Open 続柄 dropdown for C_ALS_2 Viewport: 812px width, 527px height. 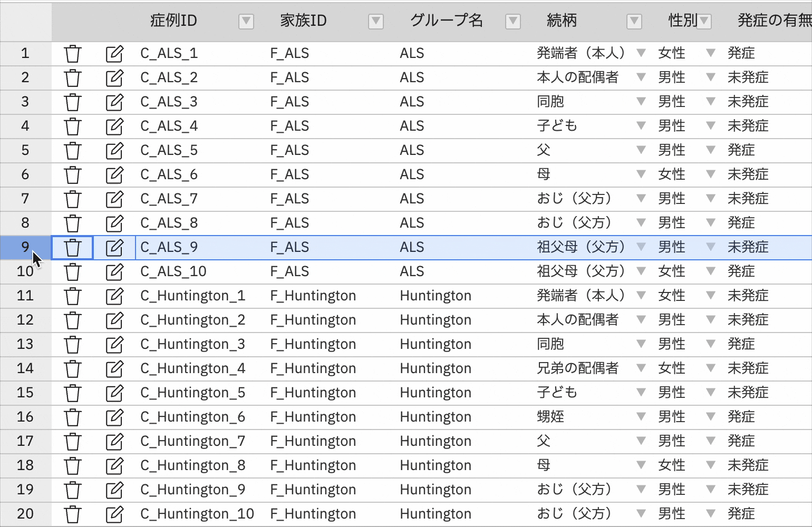641,77
